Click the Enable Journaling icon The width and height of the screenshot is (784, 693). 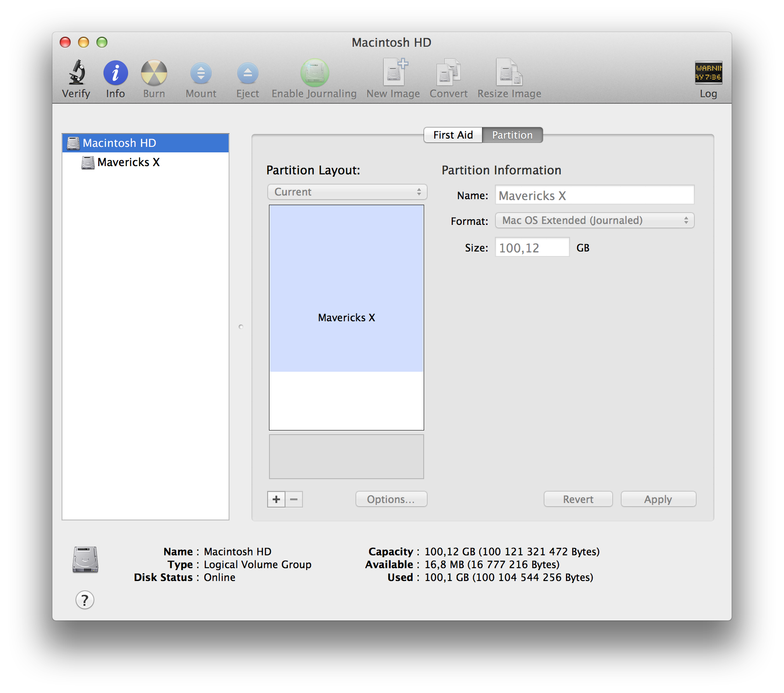click(314, 73)
